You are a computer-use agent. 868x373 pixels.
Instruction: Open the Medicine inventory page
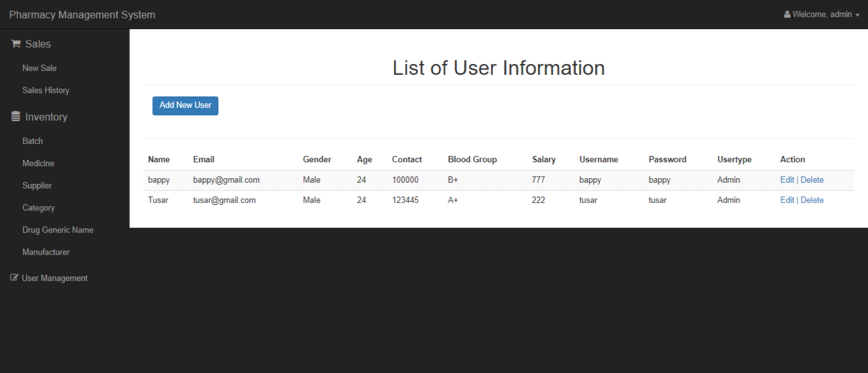pos(38,163)
